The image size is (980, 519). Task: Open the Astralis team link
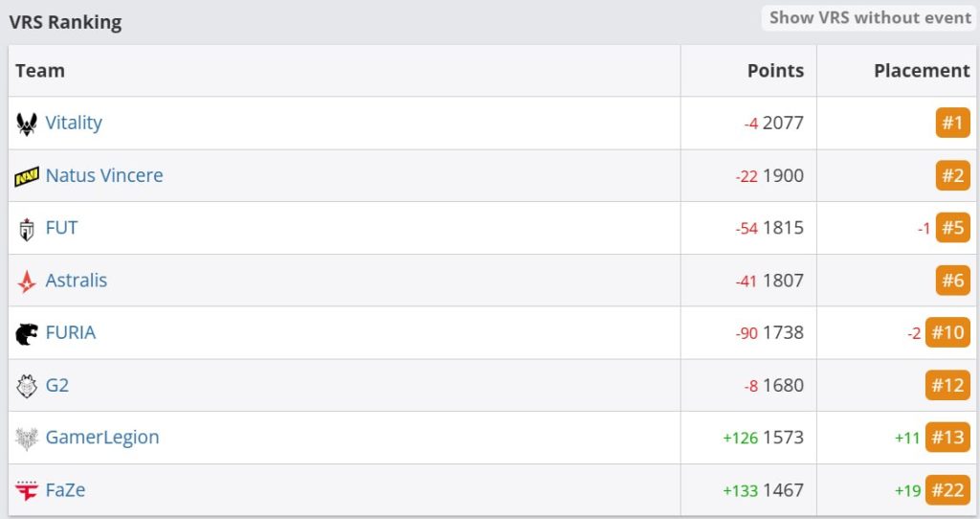[x=76, y=281]
